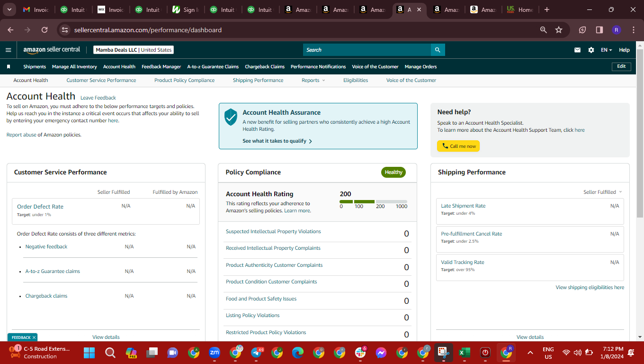Open Suspected Intellectual Property Violations
Viewport: 644px width, 364px height.
[273, 231]
